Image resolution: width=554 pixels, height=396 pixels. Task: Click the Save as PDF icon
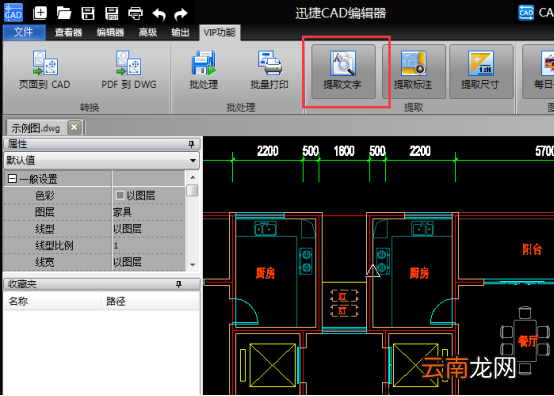point(112,13)
